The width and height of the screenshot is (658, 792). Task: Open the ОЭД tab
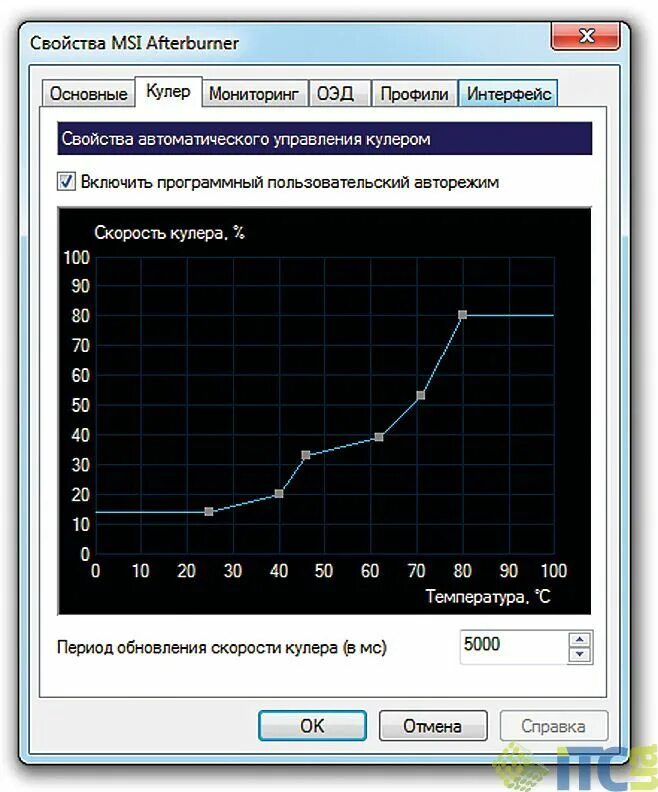[338, 93]
